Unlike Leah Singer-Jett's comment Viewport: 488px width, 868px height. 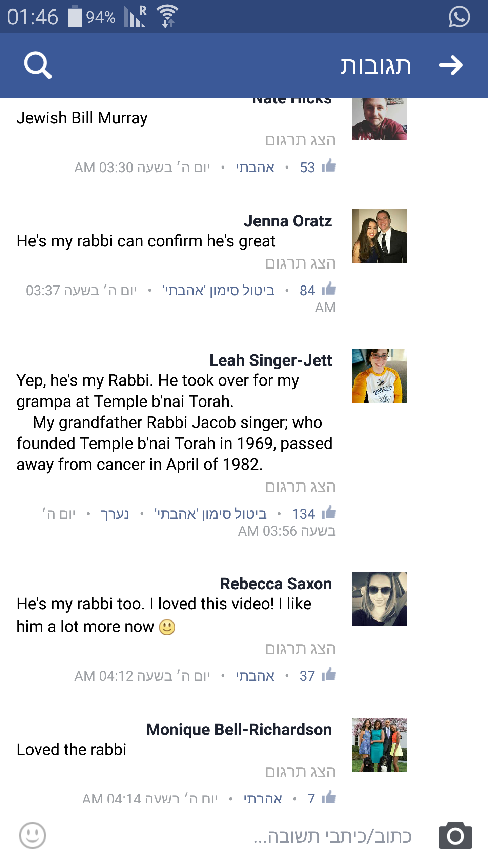210,514
